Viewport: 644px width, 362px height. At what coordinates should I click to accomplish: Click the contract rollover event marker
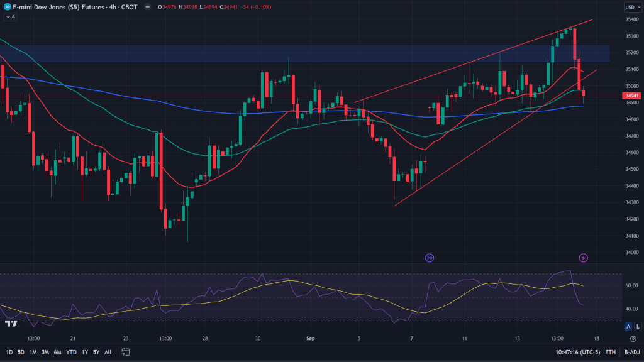(430, 258)
